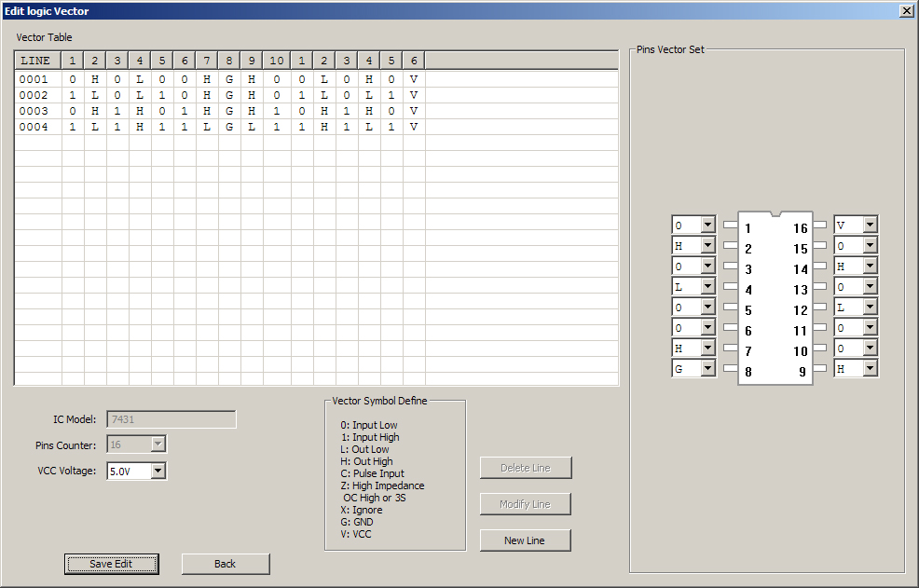Click the Save Edit button
Viewport: 919px width, 588px height.
click(111, 564)
